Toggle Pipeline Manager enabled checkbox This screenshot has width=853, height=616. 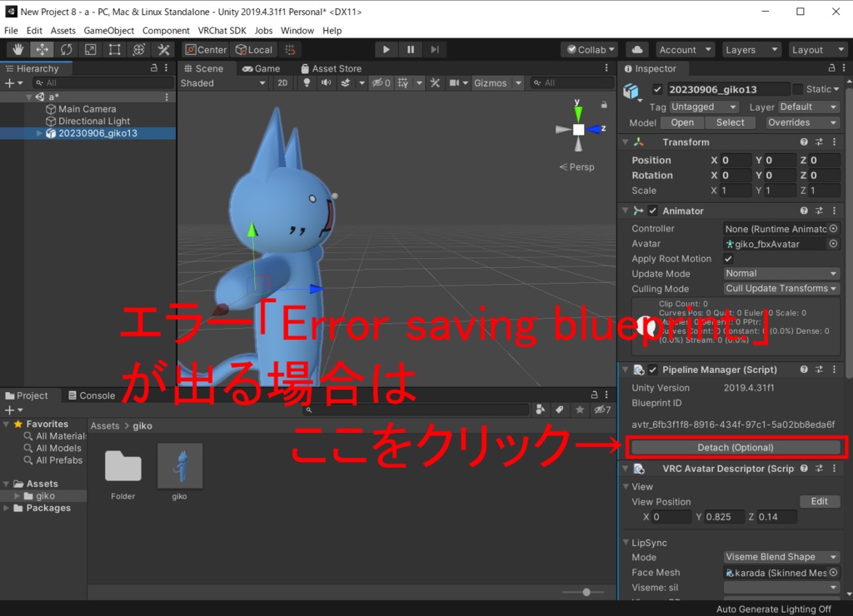point(653,370)
